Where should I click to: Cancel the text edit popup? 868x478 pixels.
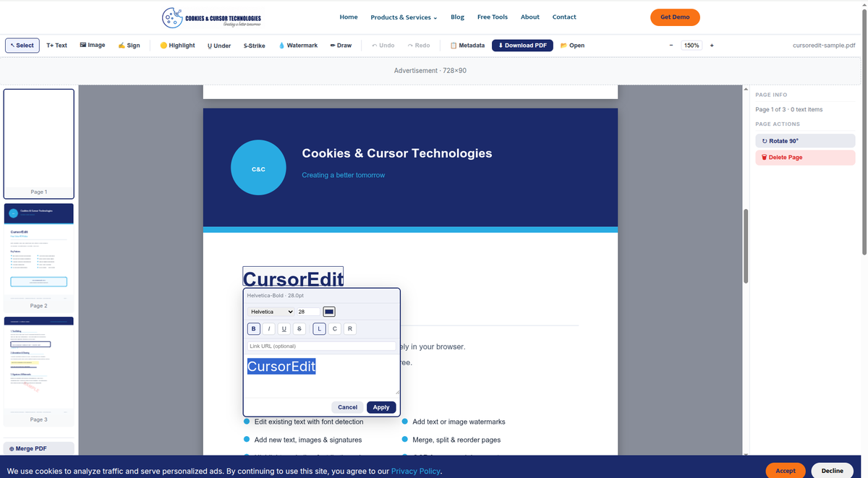[x=347, y=407]
